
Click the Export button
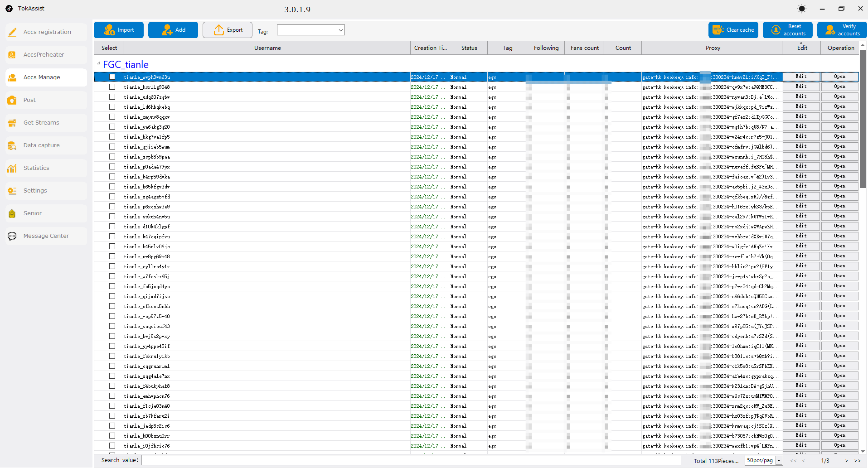228,30
